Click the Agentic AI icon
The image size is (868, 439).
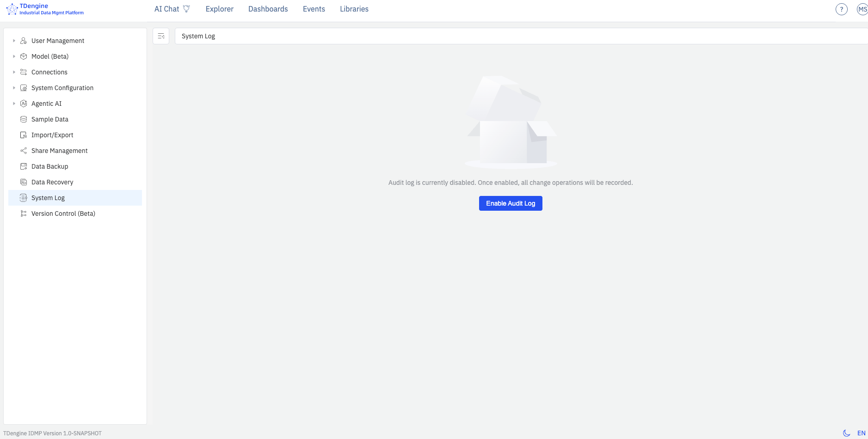24,104
